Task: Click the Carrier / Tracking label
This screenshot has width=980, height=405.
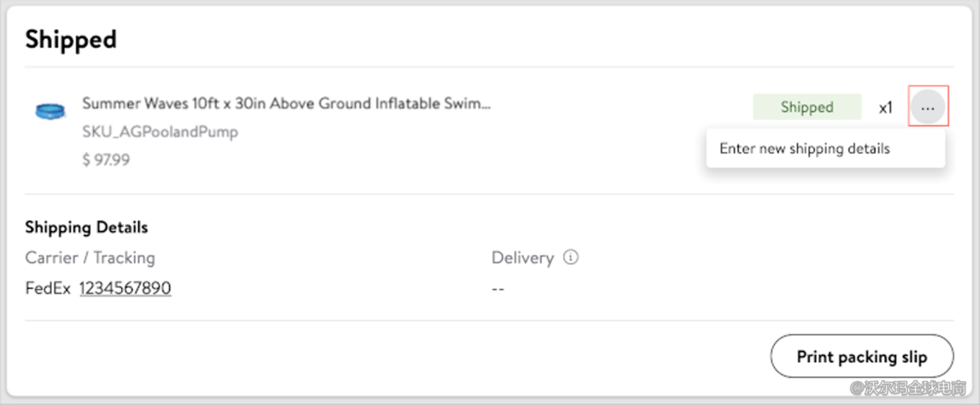Action: click(90, 258)
